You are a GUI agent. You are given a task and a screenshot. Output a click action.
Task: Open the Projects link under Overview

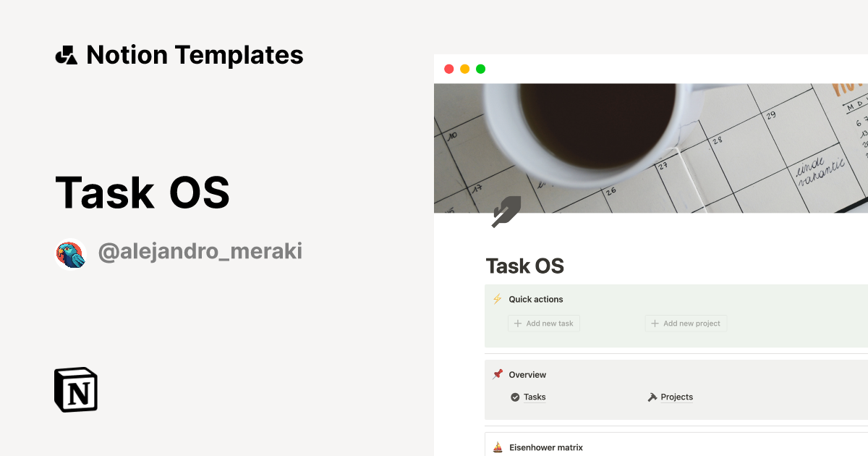(676, 397)
